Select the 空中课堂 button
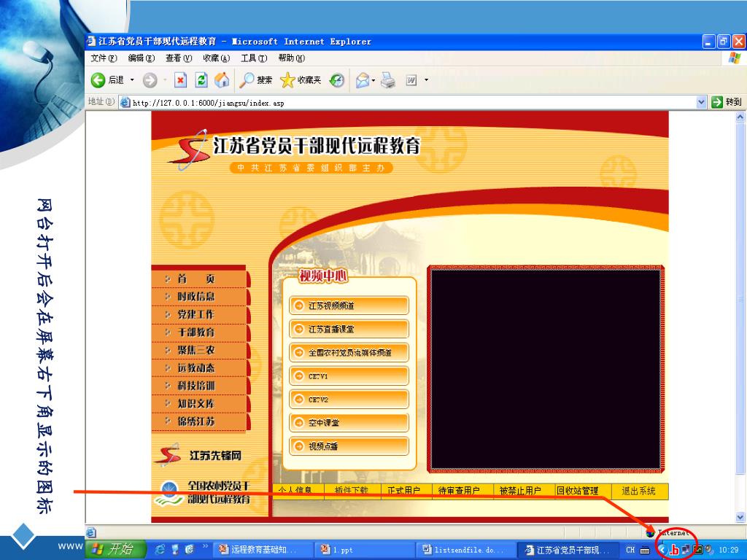The width and height of the screenshot is (747, 560). click(x=349, y=422)
